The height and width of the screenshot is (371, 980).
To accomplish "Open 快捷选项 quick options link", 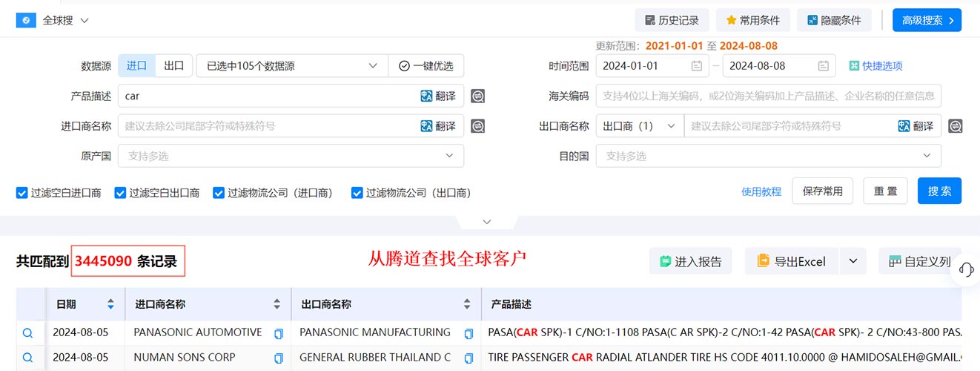I will 876,65.
